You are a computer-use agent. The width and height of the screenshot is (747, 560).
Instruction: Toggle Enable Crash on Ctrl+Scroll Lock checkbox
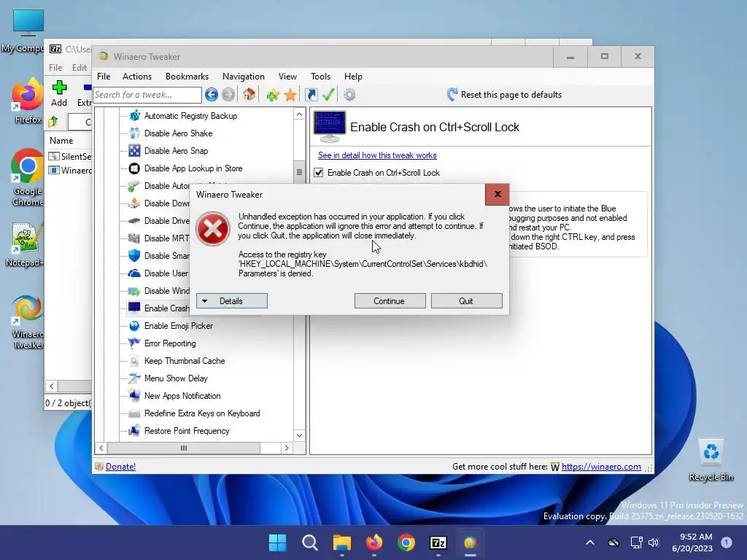click(x=319, y=173)
